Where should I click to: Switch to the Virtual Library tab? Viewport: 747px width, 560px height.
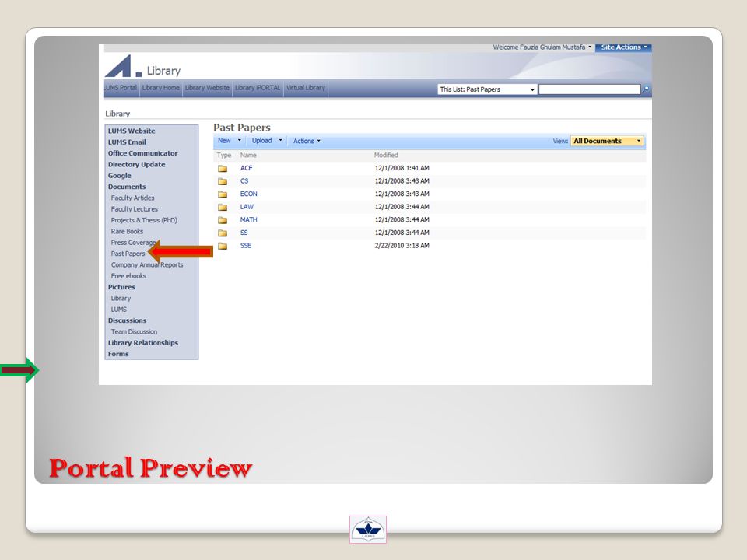pos(306,88)
